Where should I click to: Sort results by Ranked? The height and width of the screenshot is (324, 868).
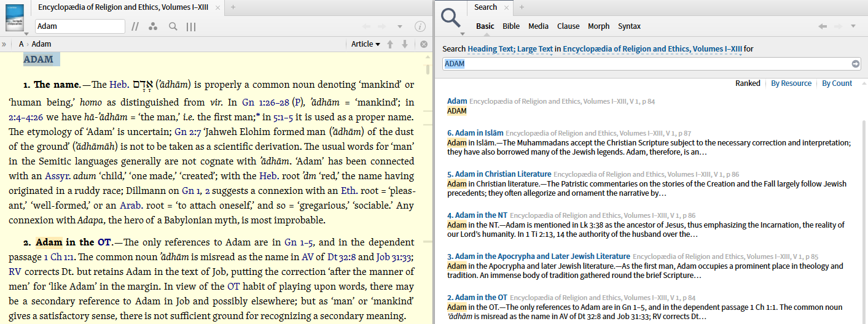click(x=748, y=83)
